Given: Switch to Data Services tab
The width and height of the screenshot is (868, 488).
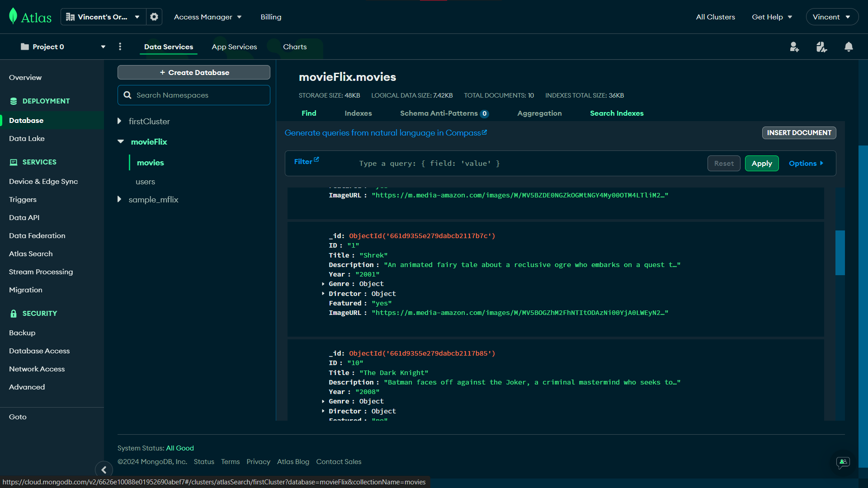Looking at the screenshot, I should [x=169, y=47].
